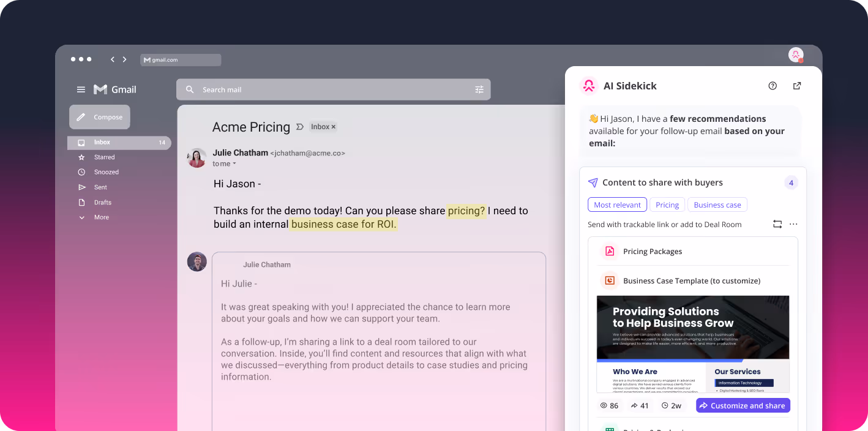
Task: Click the important marker next to Acme Pricing
Action: coord(300,127)
